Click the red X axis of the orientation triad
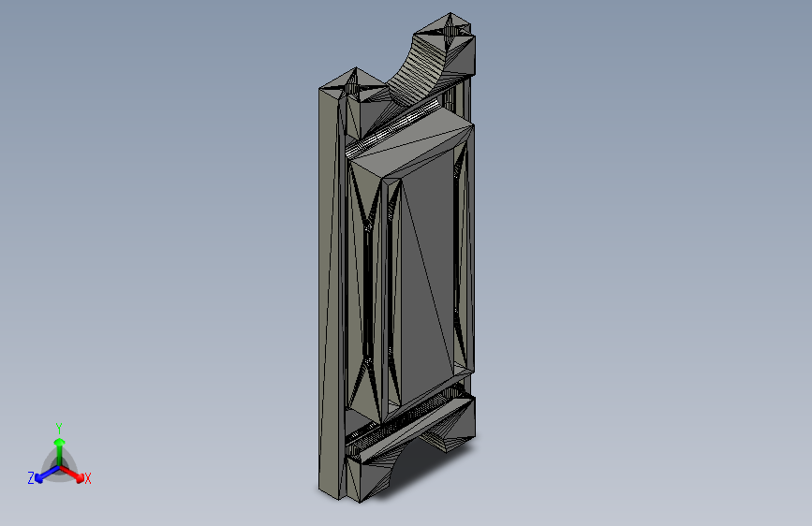 click(x=72, y=474)
